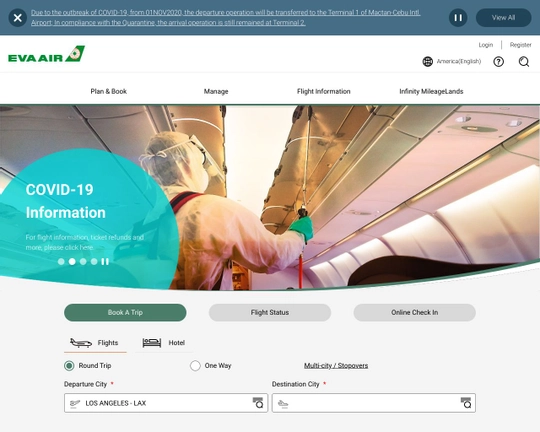Click the globe region icon
Image resolution: width=540 pixels, height=432 pixels.
[428, 62]
